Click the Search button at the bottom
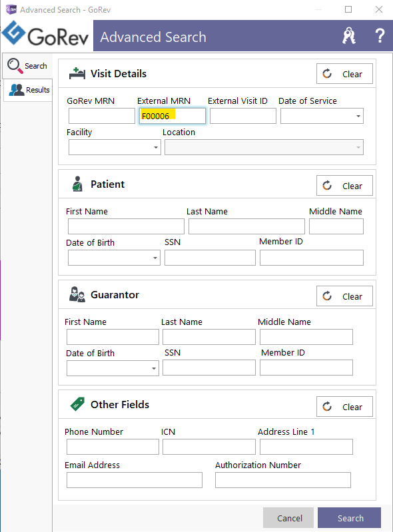 [349, 518]
